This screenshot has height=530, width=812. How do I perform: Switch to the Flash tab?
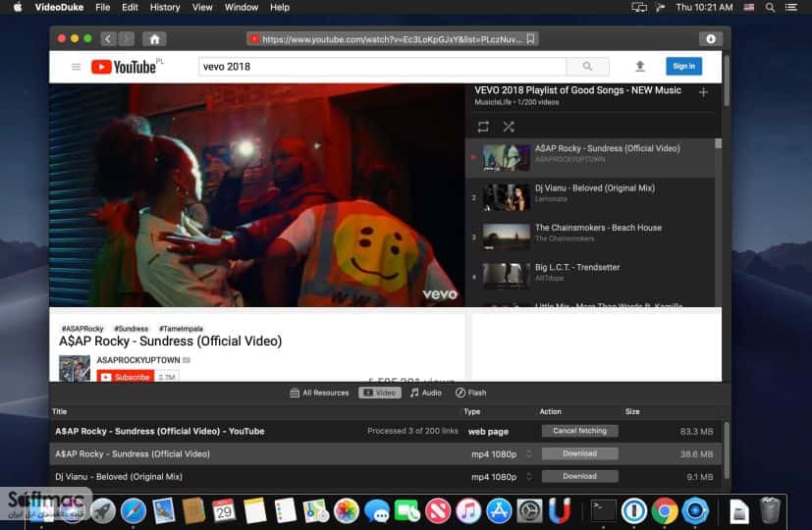470,393
